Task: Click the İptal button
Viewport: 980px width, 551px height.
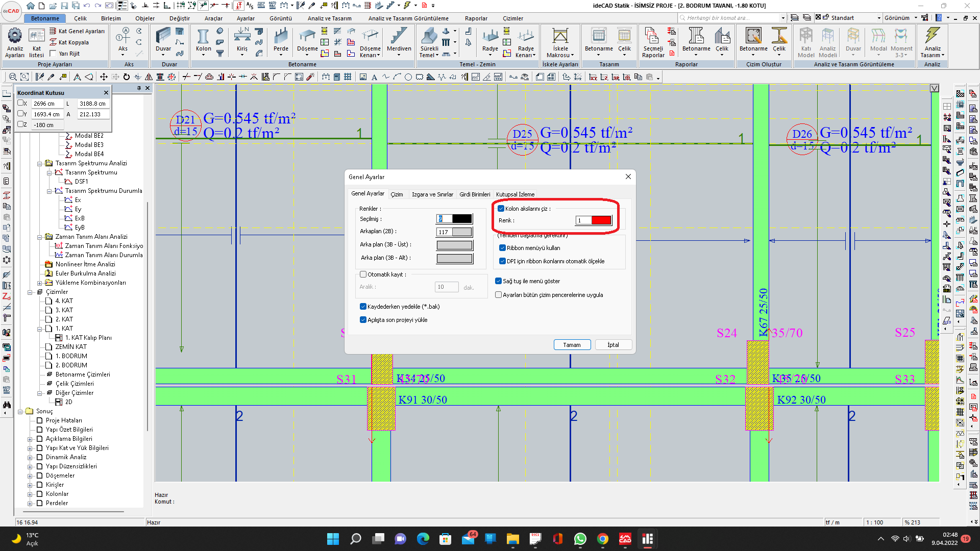Action: click(613, 345)
